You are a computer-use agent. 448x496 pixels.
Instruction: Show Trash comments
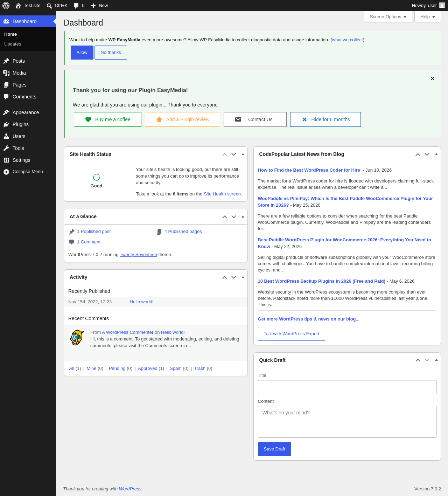[x=200, y=368]
